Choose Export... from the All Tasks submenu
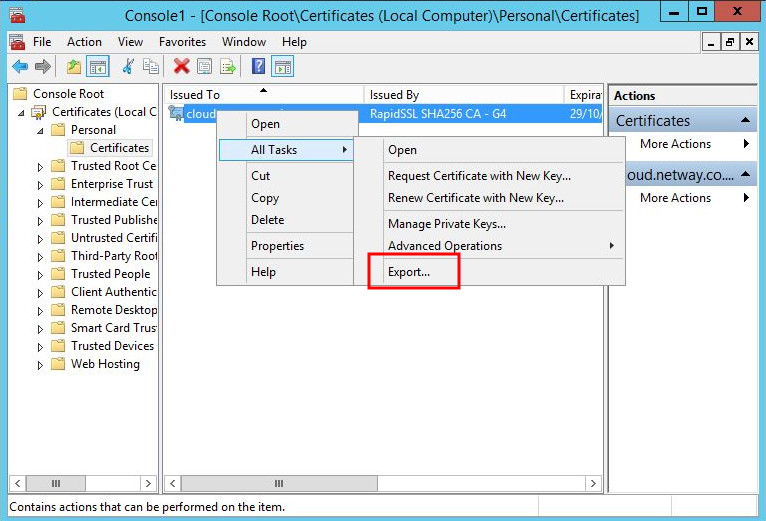 pos(409,272)
